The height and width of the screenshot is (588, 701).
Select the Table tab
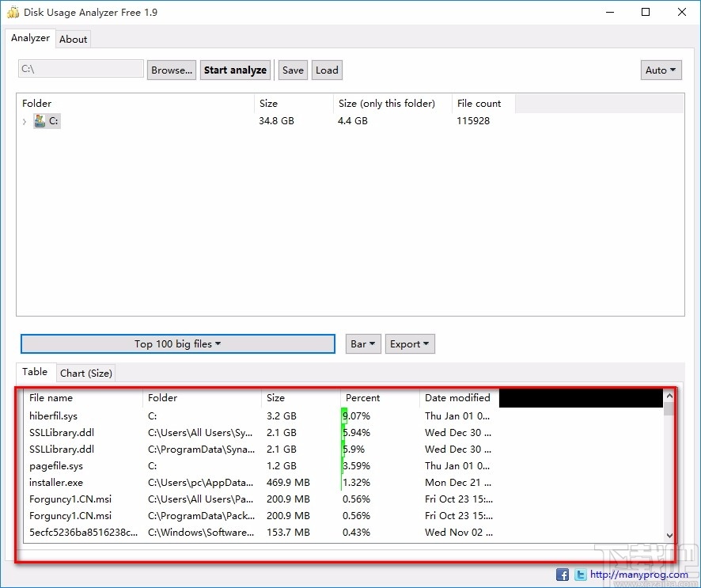(35, 372)
